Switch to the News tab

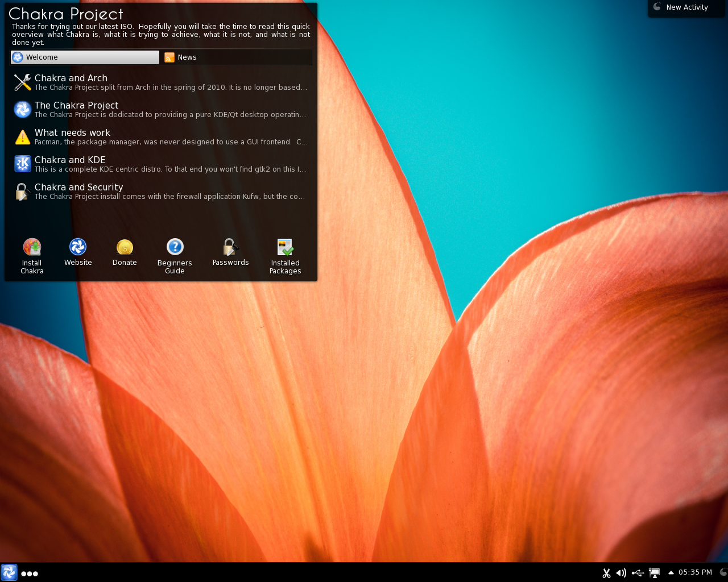[237, 57]
